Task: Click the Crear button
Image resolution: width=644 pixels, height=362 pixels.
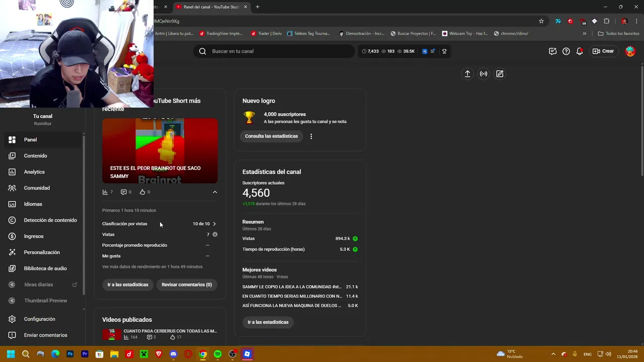Action: [603, 51]
